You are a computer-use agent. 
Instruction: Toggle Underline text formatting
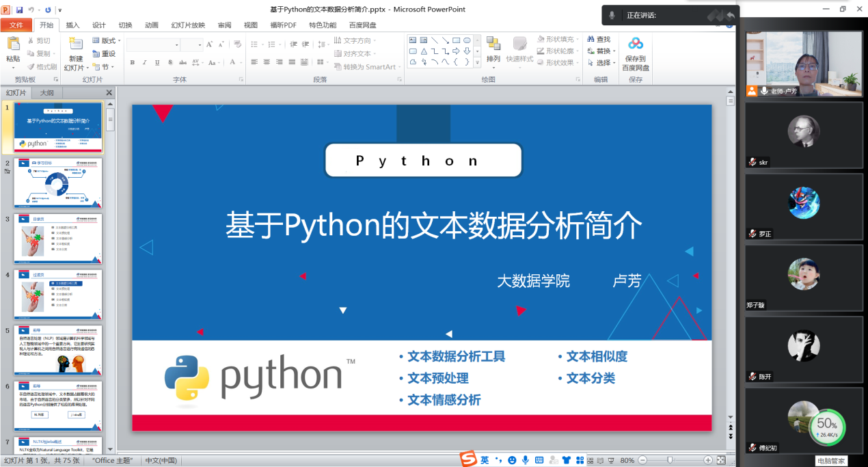[x=157, y=63]
